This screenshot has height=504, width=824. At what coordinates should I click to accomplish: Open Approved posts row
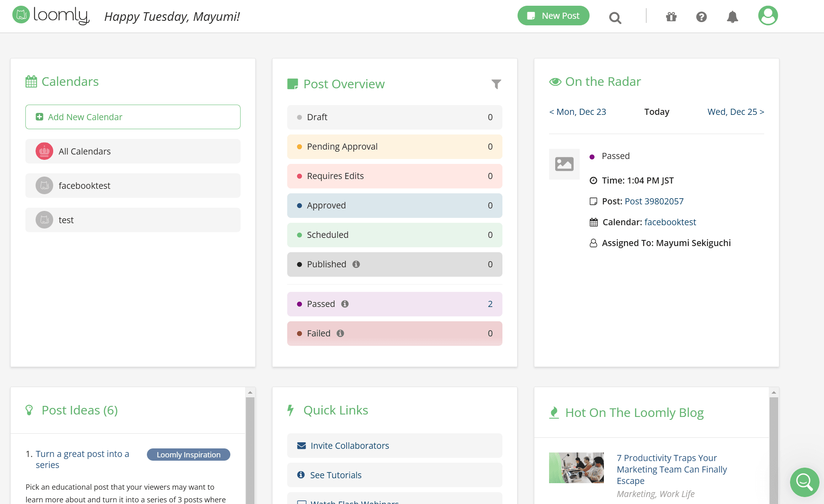coord(395,206)
